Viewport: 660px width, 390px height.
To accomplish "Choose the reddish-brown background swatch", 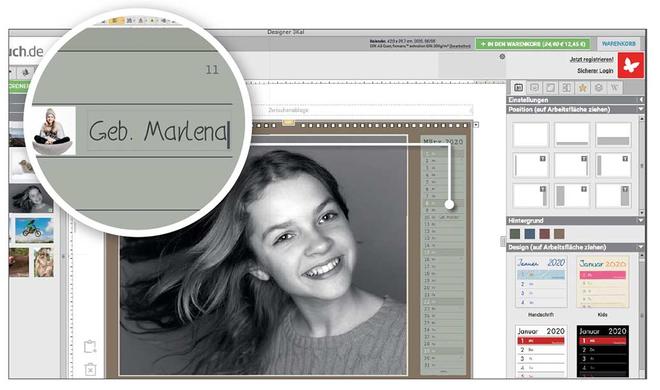I will (x=545, y=233).
